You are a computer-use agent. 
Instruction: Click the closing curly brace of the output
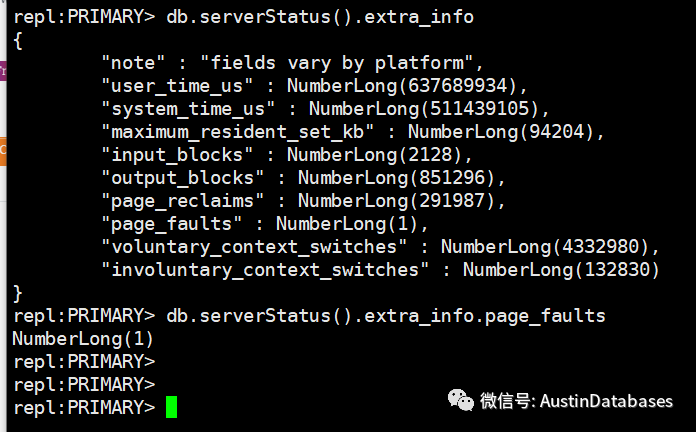[18, 293]
